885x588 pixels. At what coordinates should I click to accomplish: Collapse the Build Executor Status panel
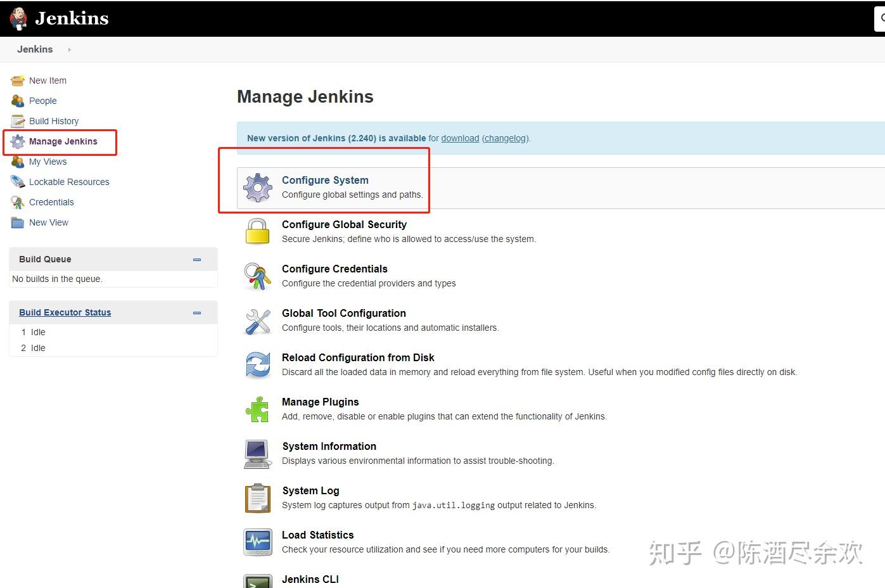point(197,313)
